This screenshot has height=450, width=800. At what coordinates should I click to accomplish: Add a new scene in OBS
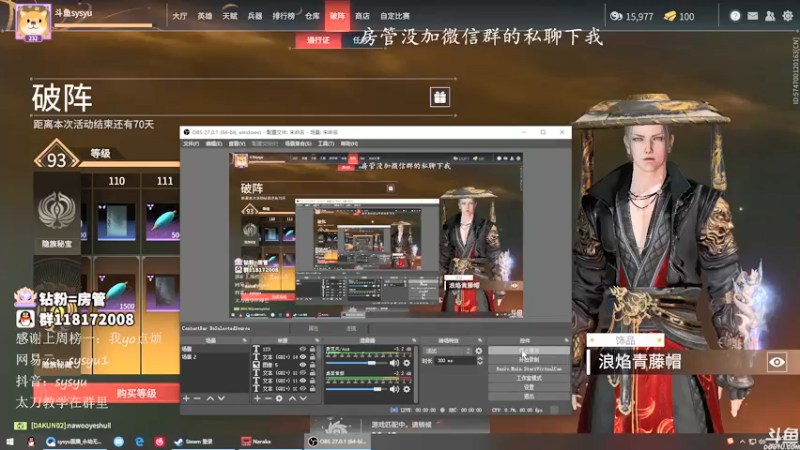click(x=186, y=398)
